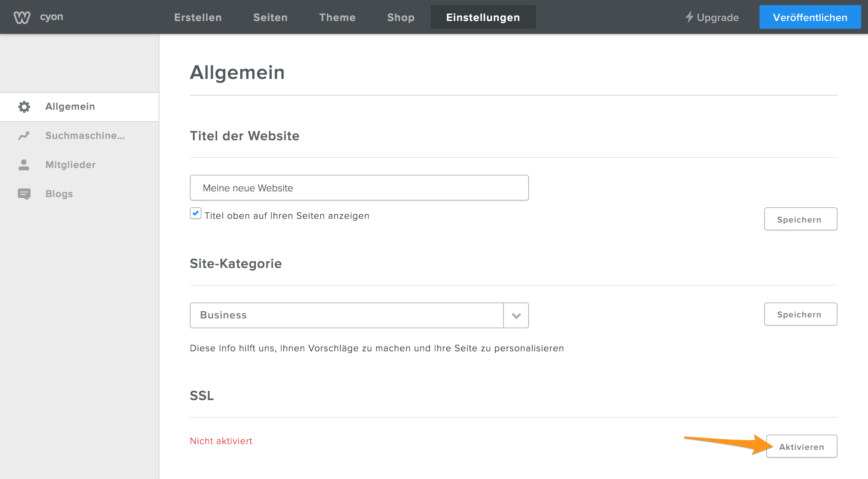Switch to the Seiten tab
The height and width of the screenshot is (479, 868).
point(271,17)
